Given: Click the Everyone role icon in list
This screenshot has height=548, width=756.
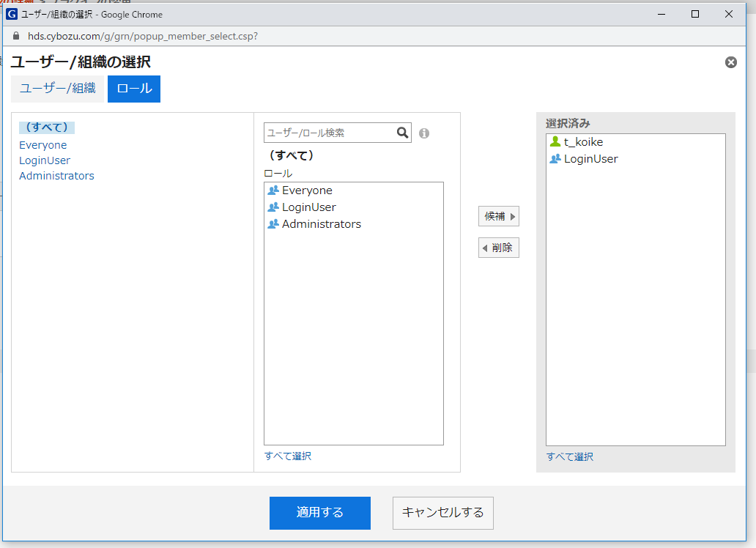Looking at the screenshot, I should 274,190.
